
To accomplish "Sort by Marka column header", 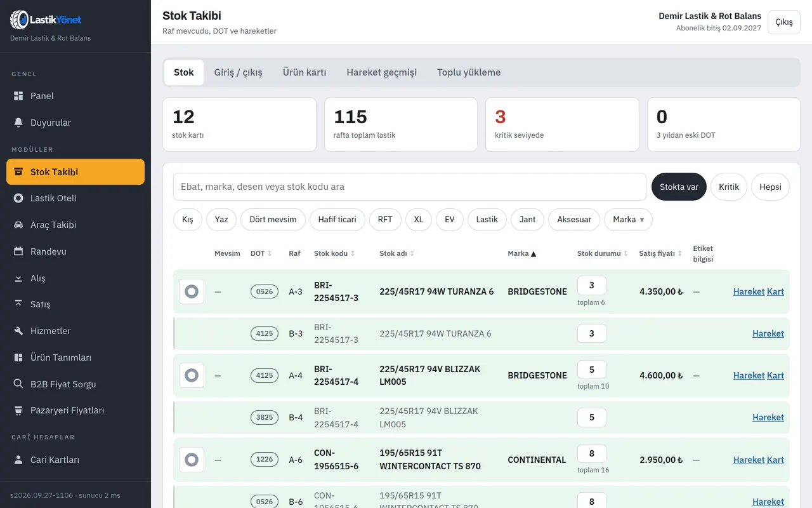I will 522,253.
